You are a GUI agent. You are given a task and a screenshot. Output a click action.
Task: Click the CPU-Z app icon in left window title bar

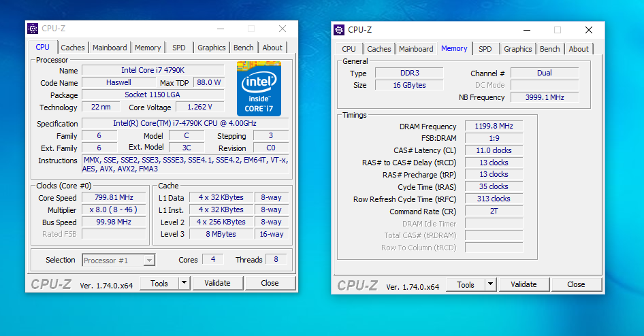tap(33, 29)
